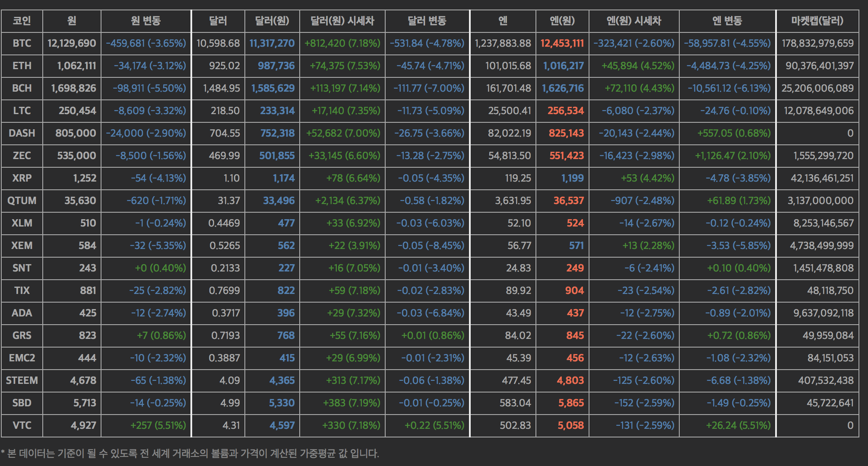Image resolution: width=868 pixels, height=466 pixels.
Task: Click SBD dollar(won) value 5,330
Action: tap(282, 403)
